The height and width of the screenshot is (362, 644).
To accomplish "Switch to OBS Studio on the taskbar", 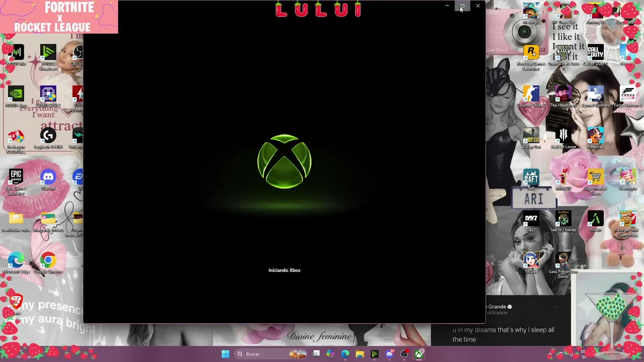I will click(x=404, y=354).
